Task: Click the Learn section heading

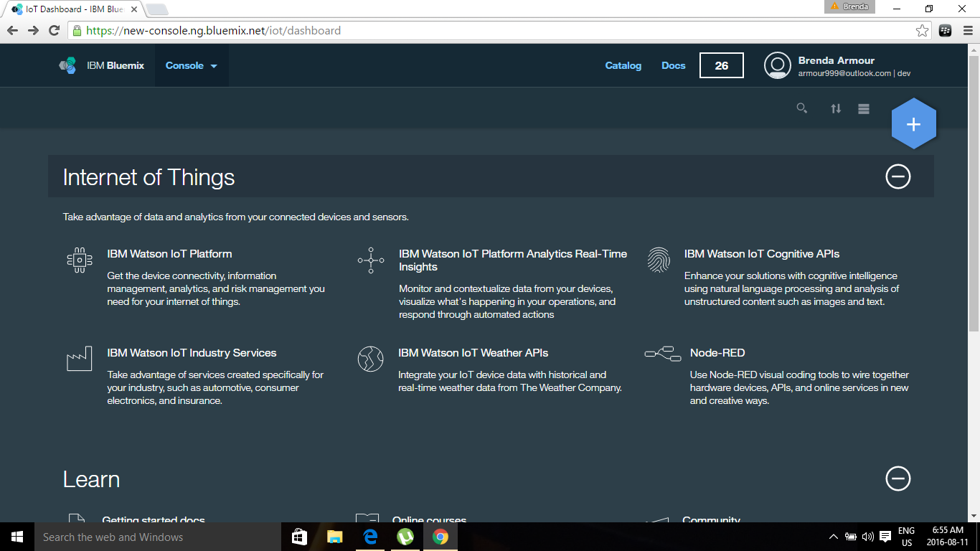Action: click(x=91, y=479)
